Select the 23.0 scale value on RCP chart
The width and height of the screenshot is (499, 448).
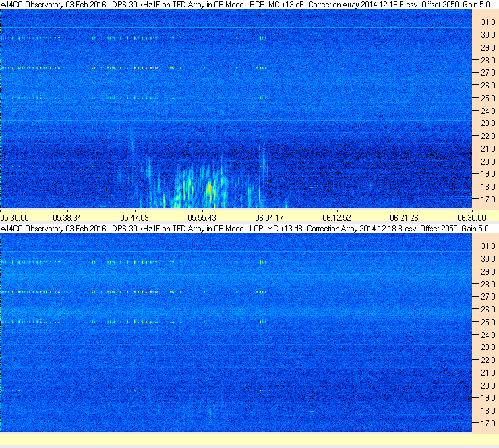coord(488,123)
